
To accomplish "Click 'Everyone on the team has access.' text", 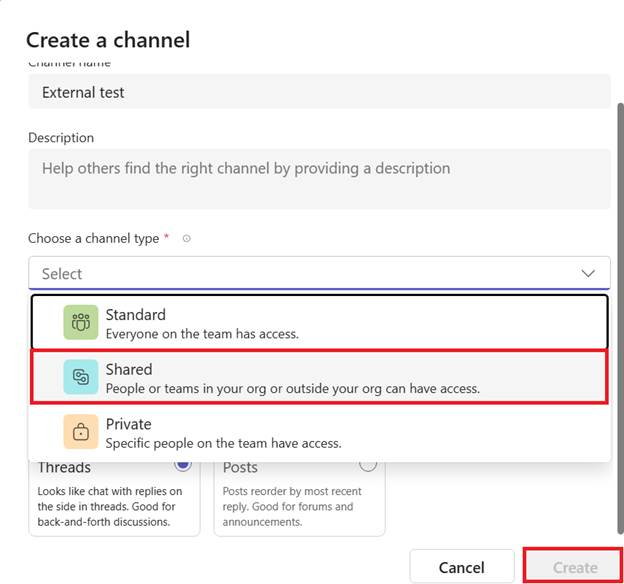I will [202, 334].
